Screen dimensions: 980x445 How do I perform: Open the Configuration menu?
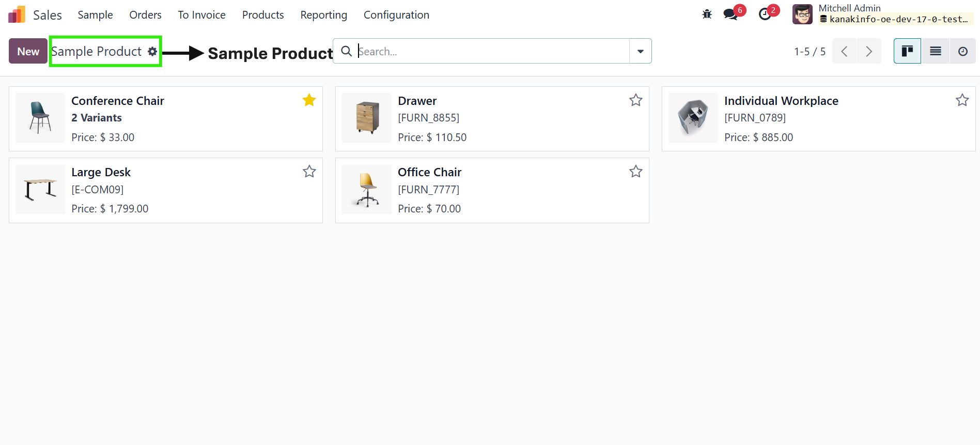click(x=396, y=15)
